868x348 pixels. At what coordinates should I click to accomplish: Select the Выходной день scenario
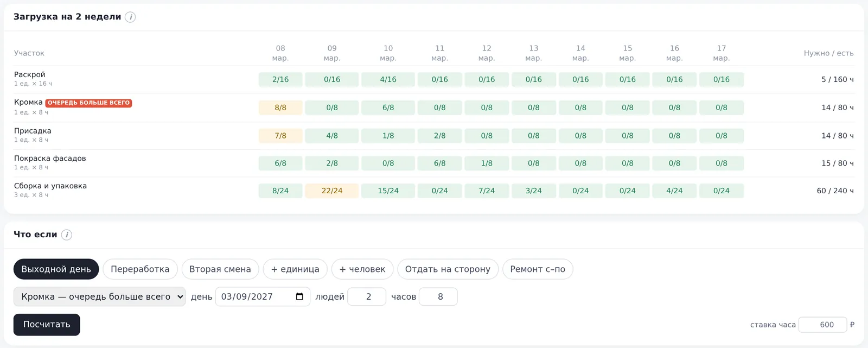[x=56, y=269]
